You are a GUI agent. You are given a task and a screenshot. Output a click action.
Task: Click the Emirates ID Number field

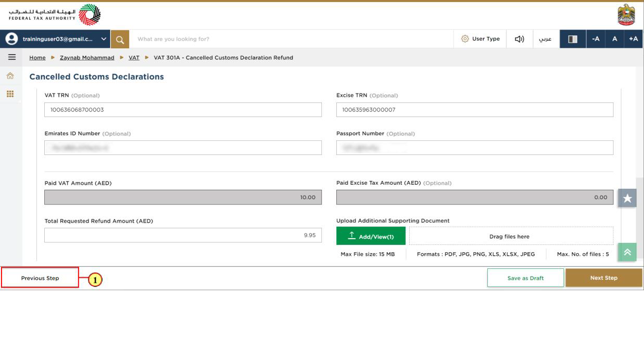(x=183, y=148)
